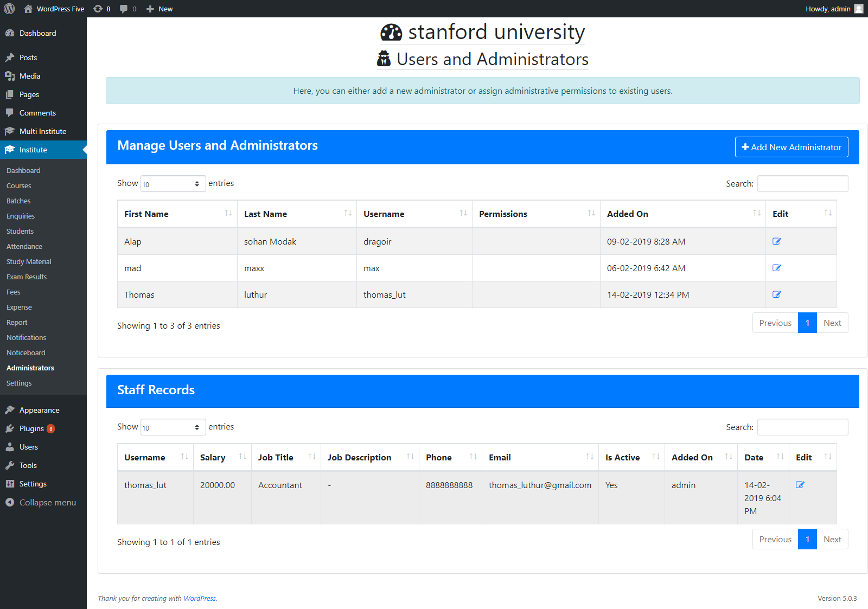868x609 pixels.
Task: Sort staff records by Job Title
Action: click(x=286, y=457)
